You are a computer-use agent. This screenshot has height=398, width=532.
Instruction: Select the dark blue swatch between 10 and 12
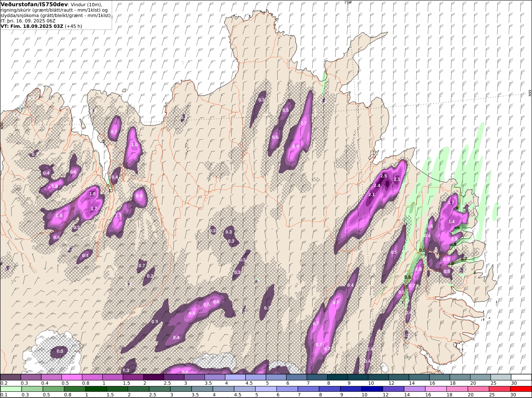(372, 389)
